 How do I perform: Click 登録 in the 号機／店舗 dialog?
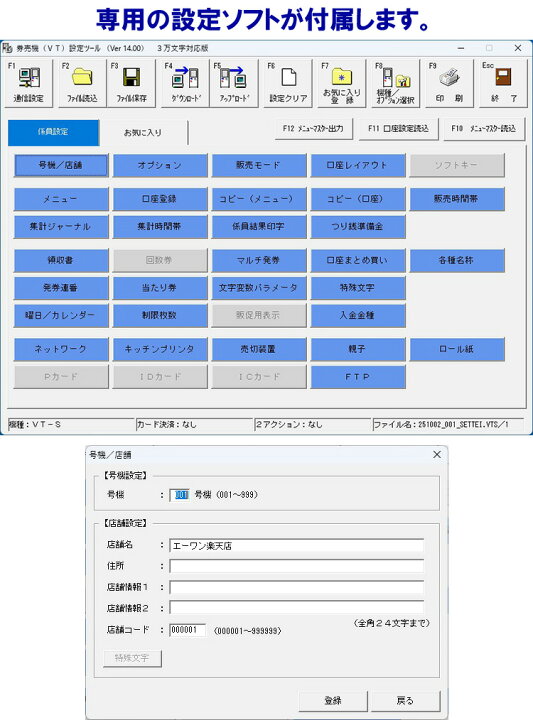[333, 701]
